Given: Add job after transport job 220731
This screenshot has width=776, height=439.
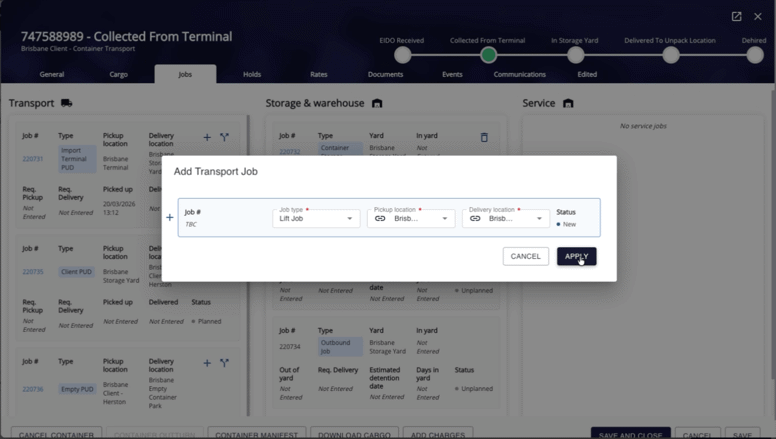Looking at the screenshot, I should pyautogui.click(x=207, y=137).
